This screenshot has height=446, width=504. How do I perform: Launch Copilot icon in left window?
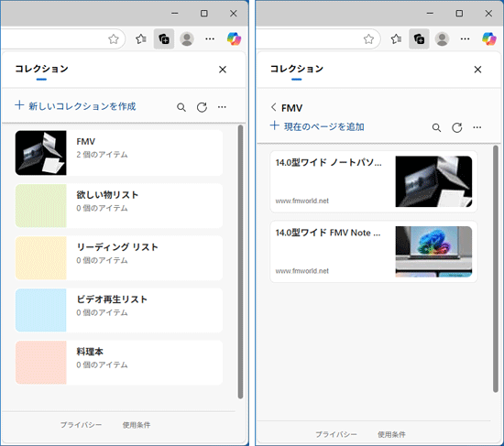coord(234,38)
